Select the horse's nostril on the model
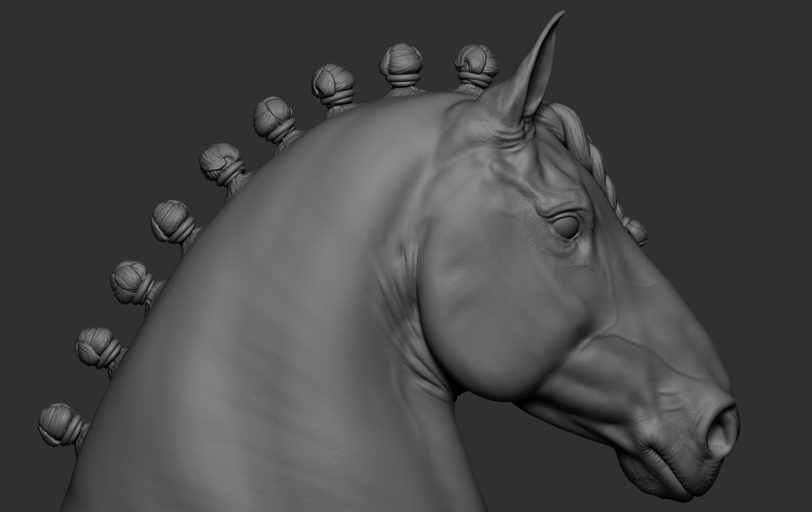 722,432
